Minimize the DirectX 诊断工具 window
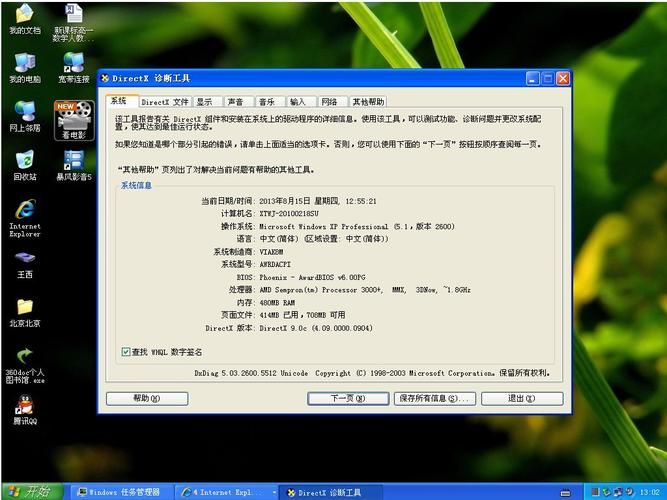This screenshot has height=500, width=667. [533, 78]
